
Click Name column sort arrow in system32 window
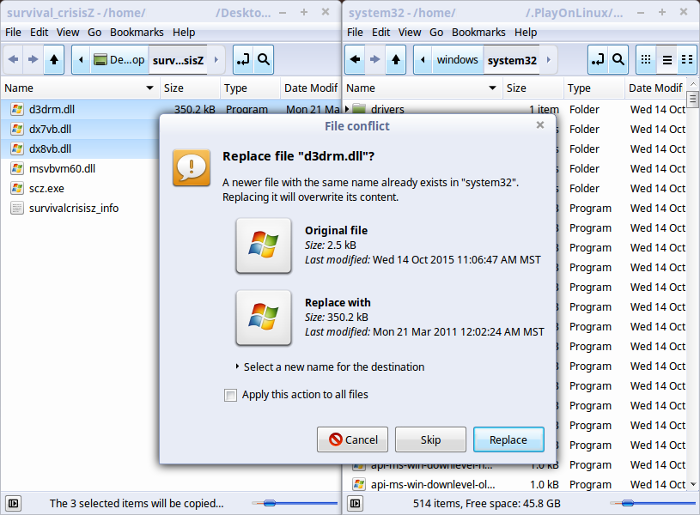[x=492, y=88]
